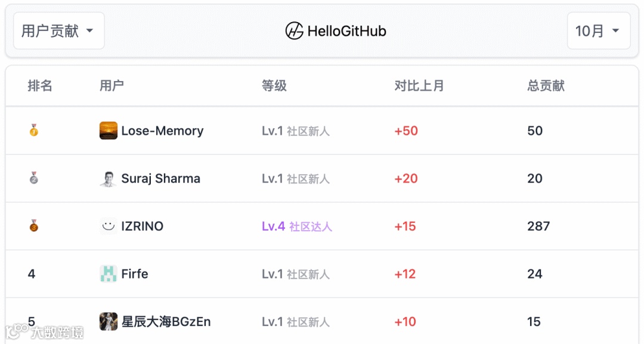This screenshot has width=644, height=344.
Task: Click the 星辰大海BGzEn username
Action: (166, 321)
